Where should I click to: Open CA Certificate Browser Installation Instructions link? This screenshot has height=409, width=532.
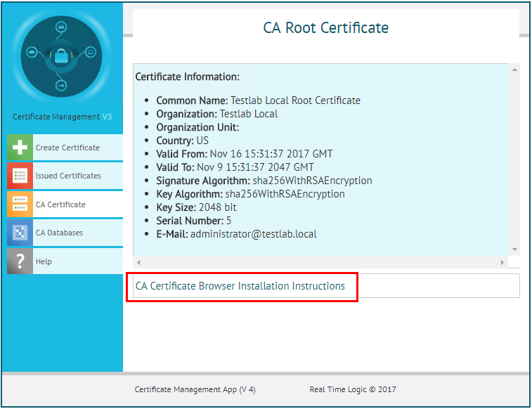(240, 286)
